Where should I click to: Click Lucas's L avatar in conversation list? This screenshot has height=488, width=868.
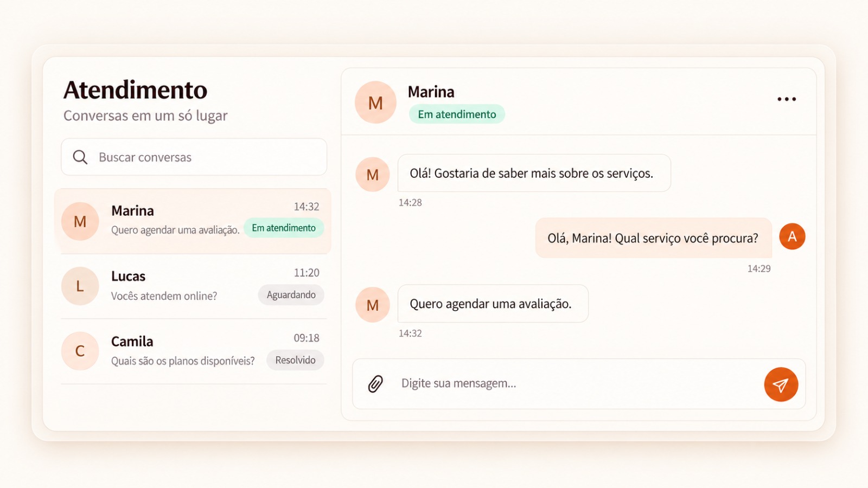[80, 286]
